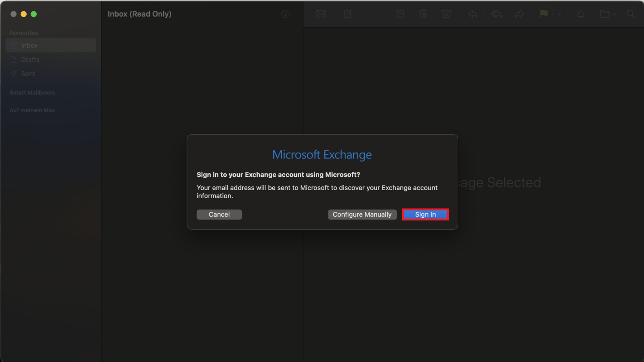Forward the selected message
Screen dimensions: 644x362
point(519,14)
